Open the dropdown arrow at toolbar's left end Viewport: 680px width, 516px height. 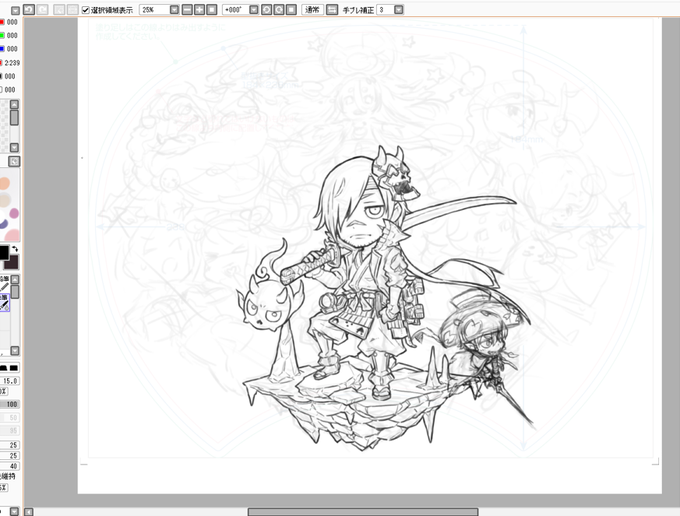[x=15, y=10]
